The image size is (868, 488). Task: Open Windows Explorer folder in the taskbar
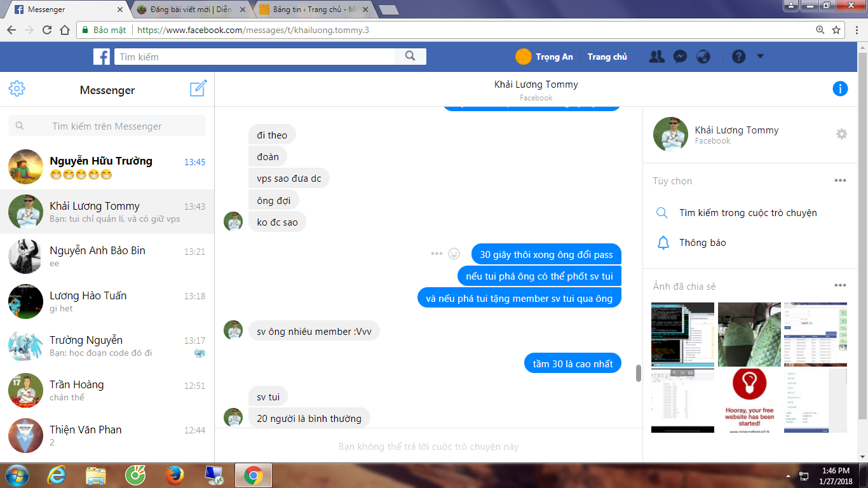pyautogui.click(x=96, y=475)
